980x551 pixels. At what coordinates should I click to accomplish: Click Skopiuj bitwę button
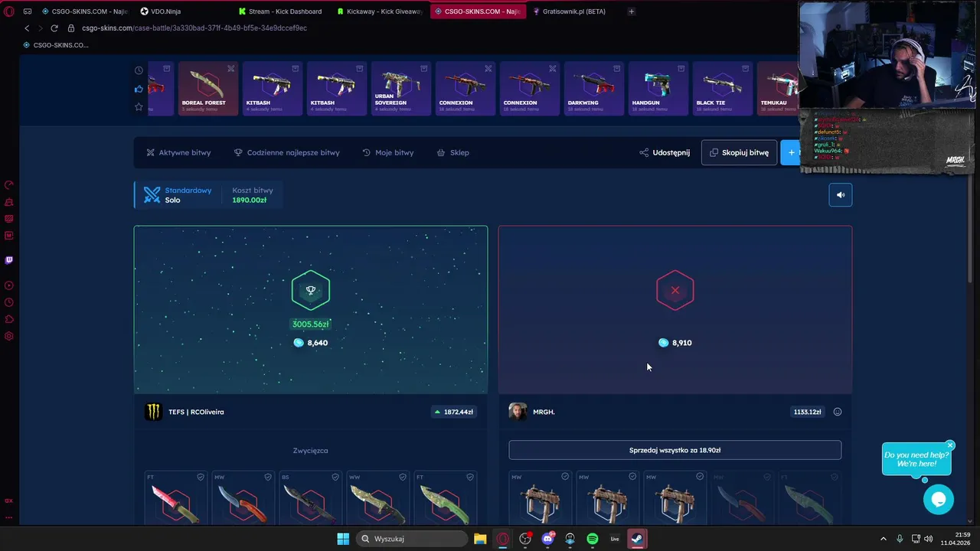739,152
